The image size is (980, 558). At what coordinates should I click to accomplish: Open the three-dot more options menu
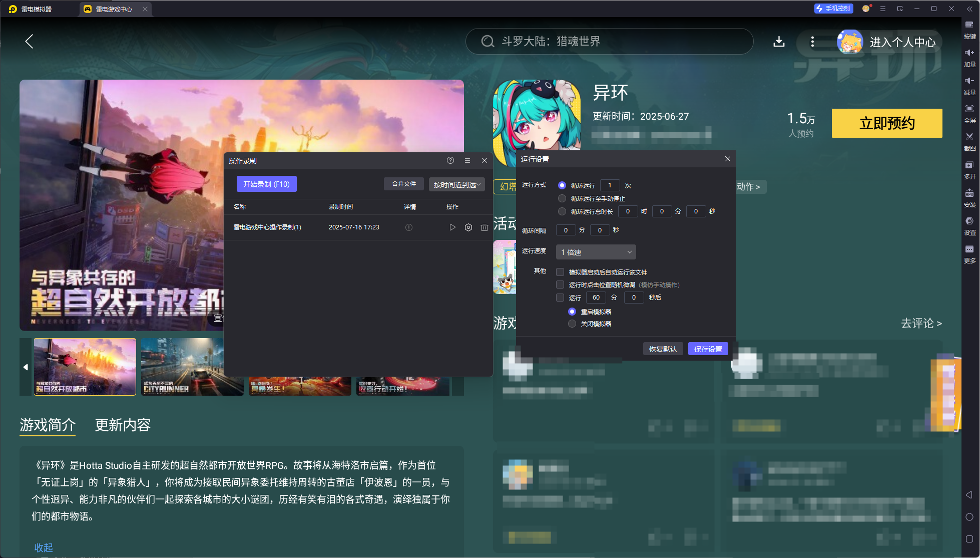[812, 42]
